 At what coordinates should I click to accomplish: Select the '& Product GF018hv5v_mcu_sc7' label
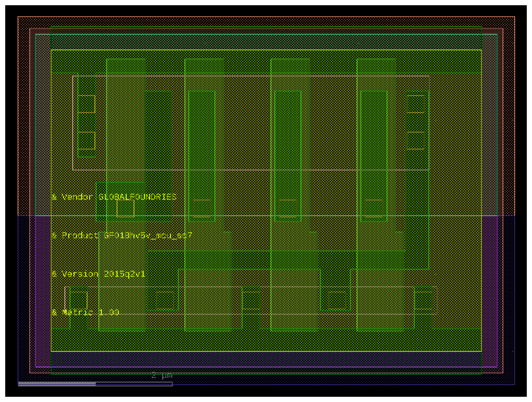click(122, 236)
